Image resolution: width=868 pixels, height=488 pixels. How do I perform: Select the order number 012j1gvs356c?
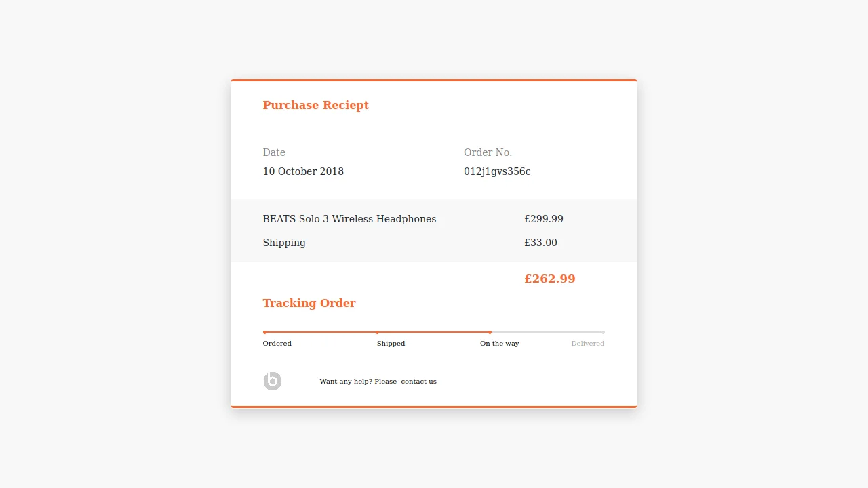click(497, 171)
